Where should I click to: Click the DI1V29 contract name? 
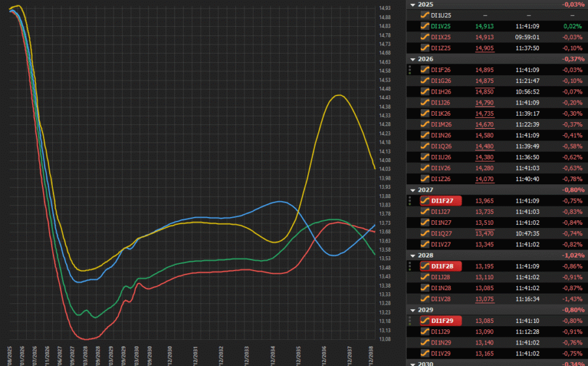point(440,353)
